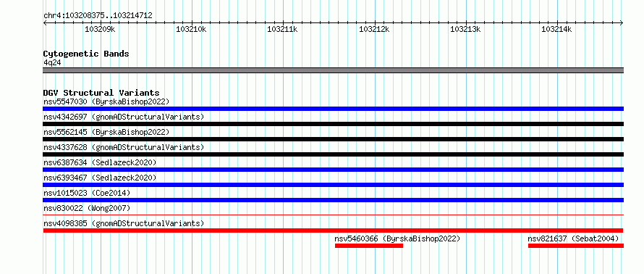
Task: Click the nsv1015023 (Coe2014) label
Action: point(87,193)
